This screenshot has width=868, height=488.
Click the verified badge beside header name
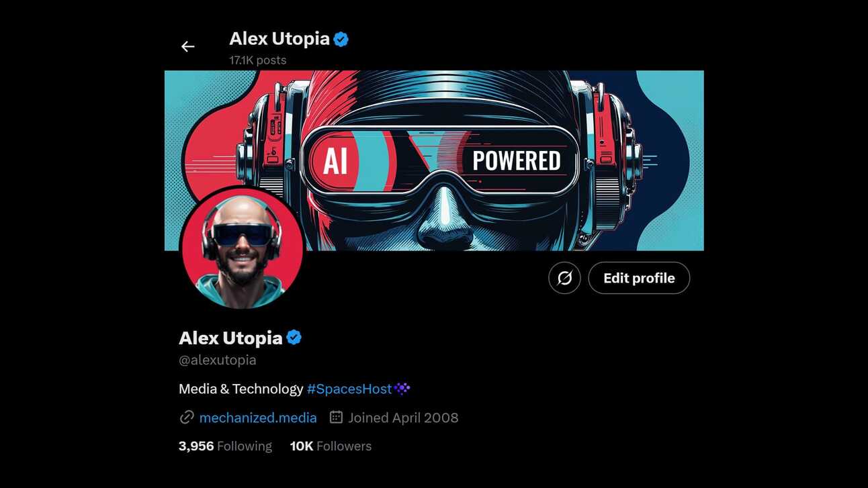[x=341, y=40]
